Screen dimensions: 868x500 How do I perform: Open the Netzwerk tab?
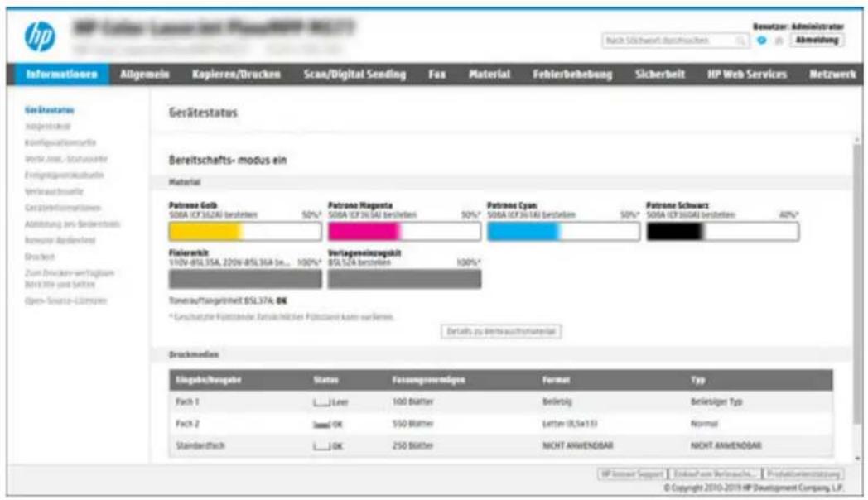832,75
